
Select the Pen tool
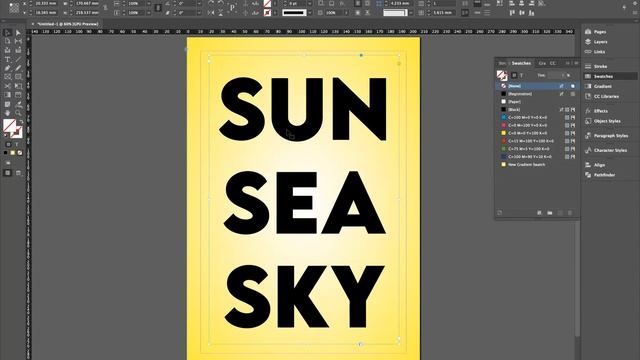[7, 68]
